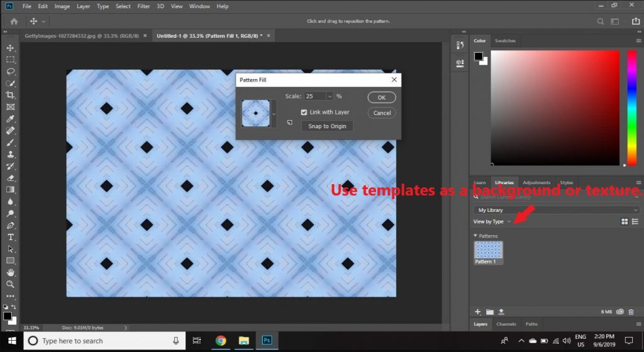
Task: Click the Scale value input field
Action: 315,96
